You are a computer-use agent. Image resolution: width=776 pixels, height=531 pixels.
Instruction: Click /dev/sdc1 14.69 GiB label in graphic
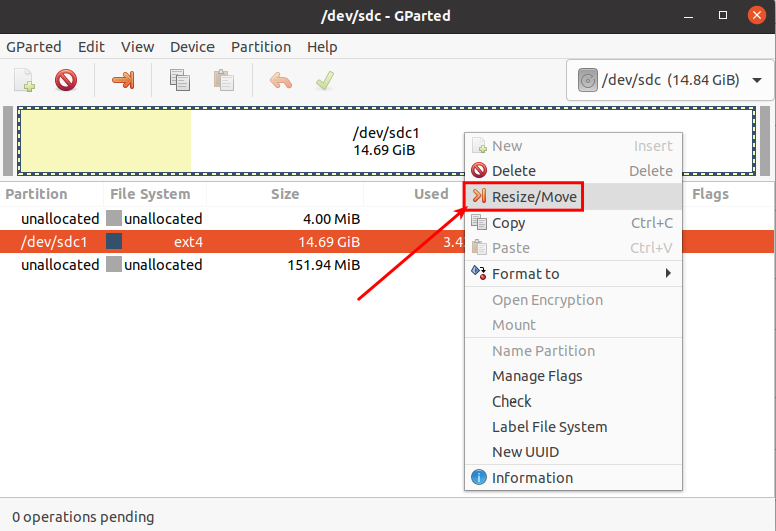[x=386, y=141]
